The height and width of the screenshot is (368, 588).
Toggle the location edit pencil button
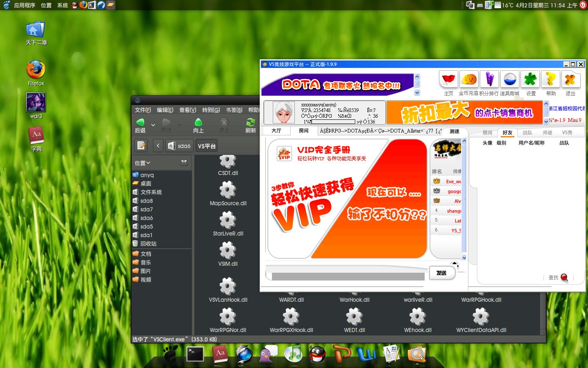pyautogui.click(x=141, y=146)
